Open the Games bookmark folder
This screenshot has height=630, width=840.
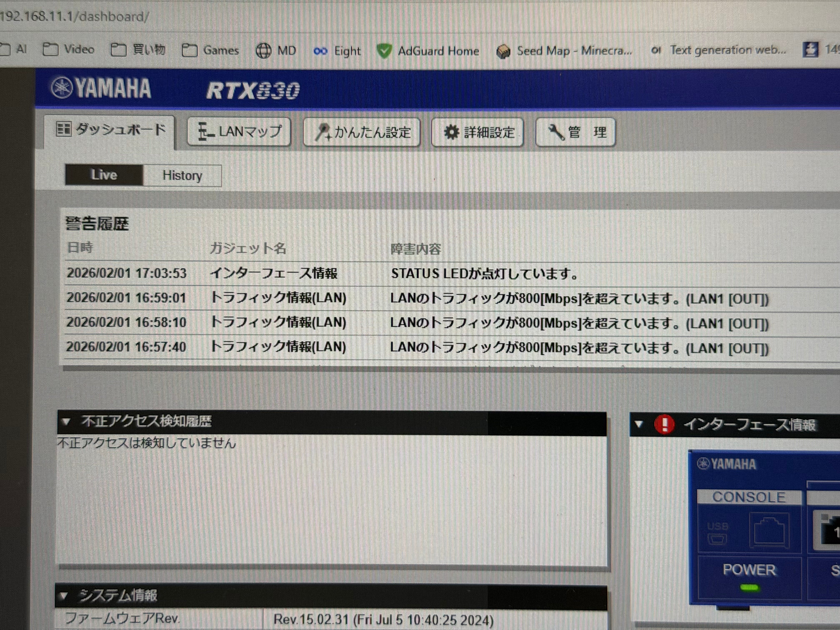pyautogui.click(x=211, y=50)
